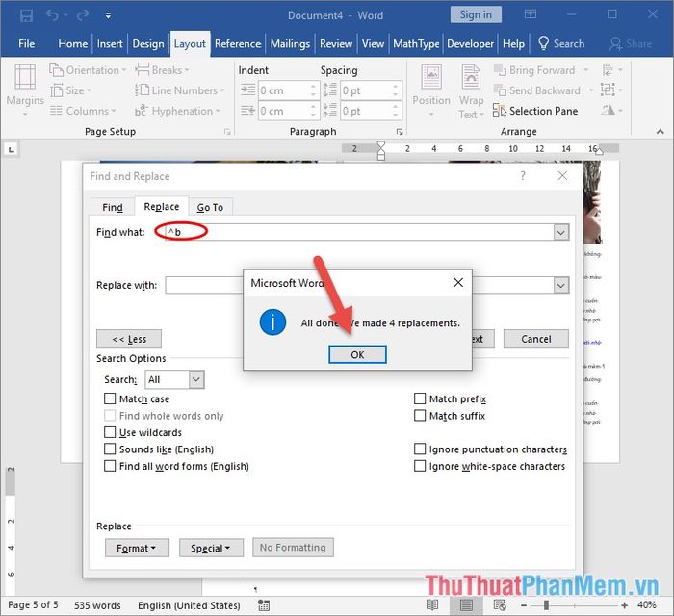Enable Ignore punctuation characters checkbox
The height and width of the screenshot is (616, 674).
(420, 449)
